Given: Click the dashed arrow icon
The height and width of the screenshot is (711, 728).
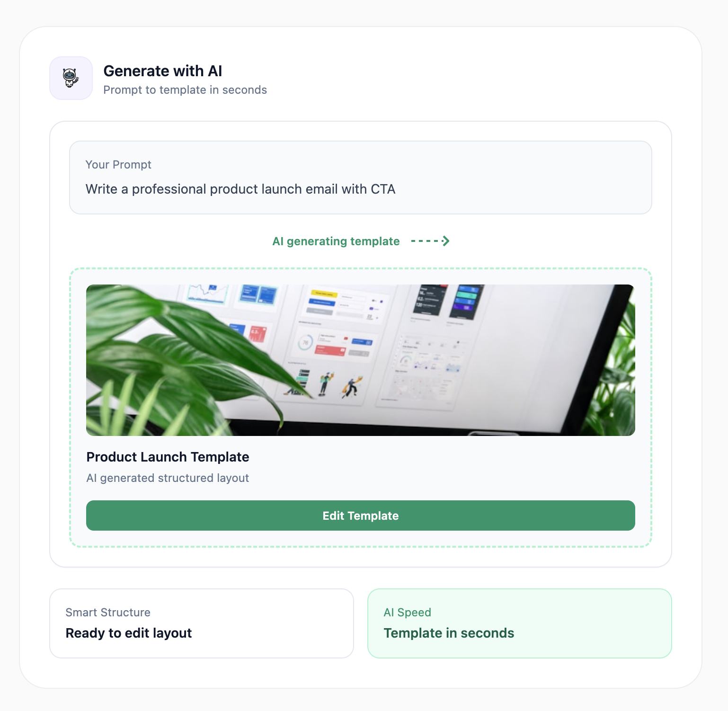Looking at the screenshot, I should coord(430,241).
